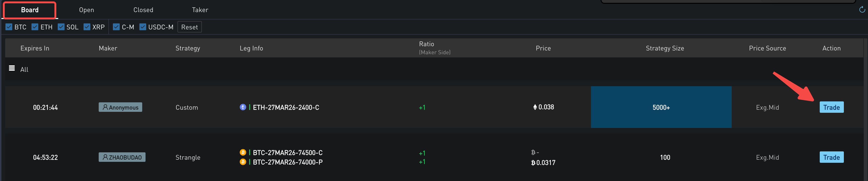Image resolution: width=868 pixels, height=181 pixels.
Task: Click the Anonymous maker badge
Action: [120, 107]
